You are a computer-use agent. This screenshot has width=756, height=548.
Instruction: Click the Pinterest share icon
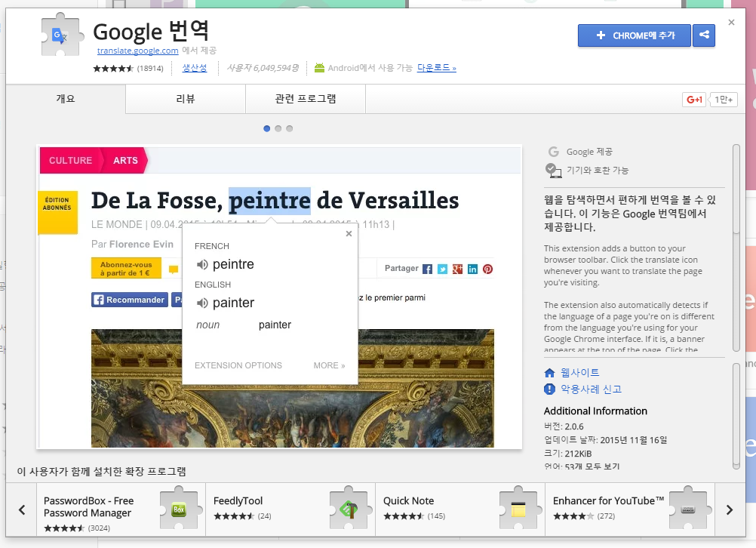click(488, 269)
